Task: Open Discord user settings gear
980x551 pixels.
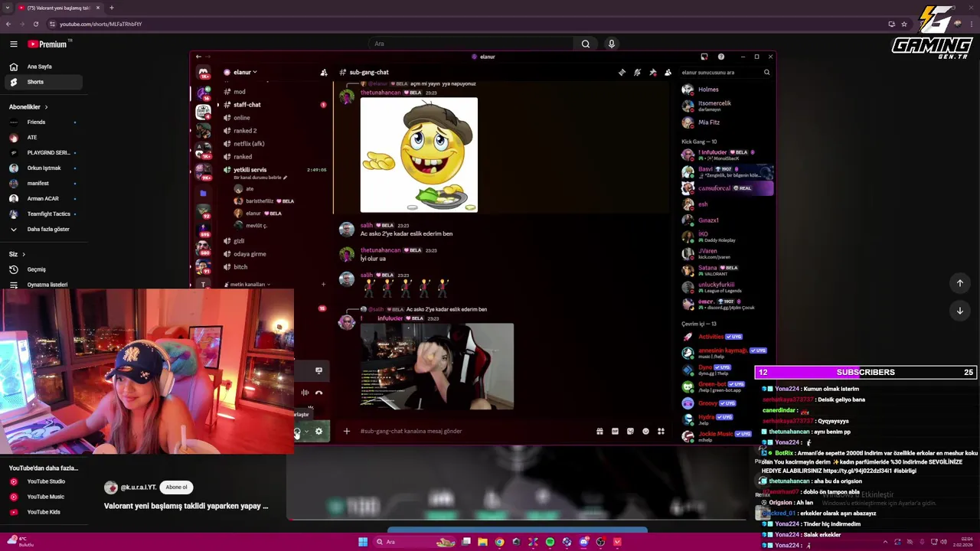Action: [318, 432]
